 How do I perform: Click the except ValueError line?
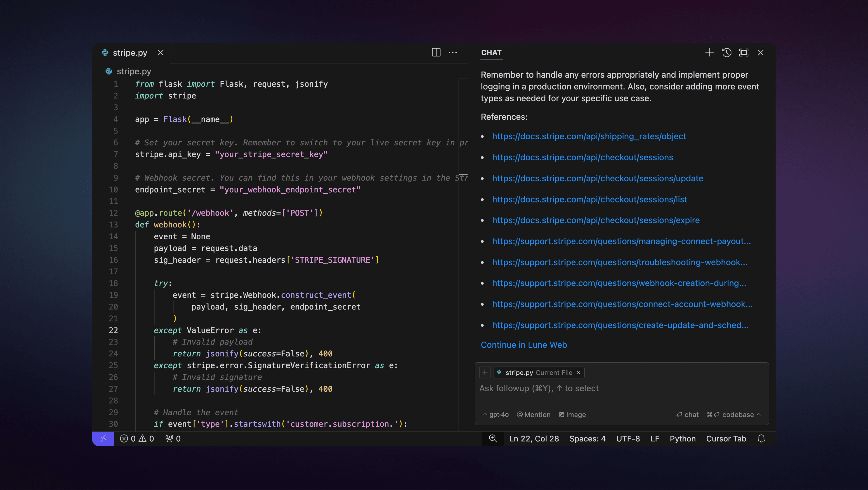(208, 331)
